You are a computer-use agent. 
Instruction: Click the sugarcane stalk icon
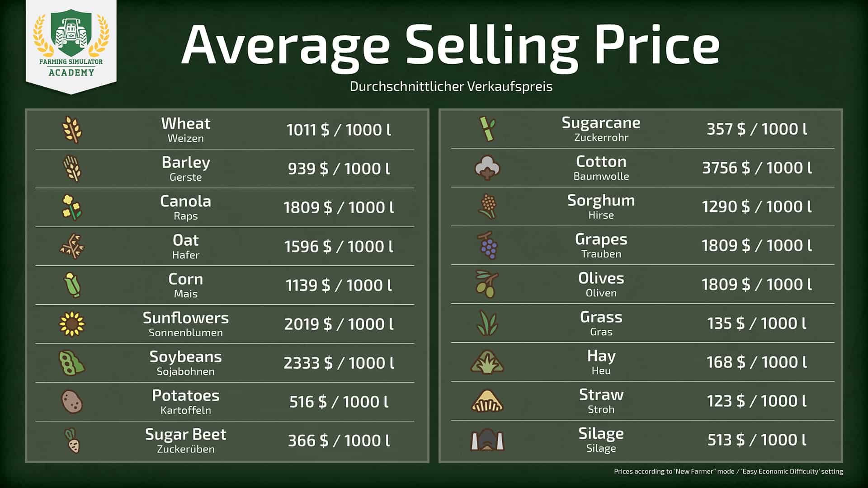pyautogui.click(x=487, y=129)
